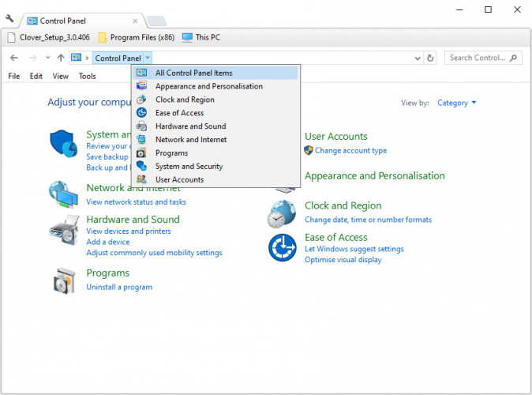532x395 pixels.
Task: Open Hardware and Sound category heading
Action: pyautogui.click(x=133, y=220)
